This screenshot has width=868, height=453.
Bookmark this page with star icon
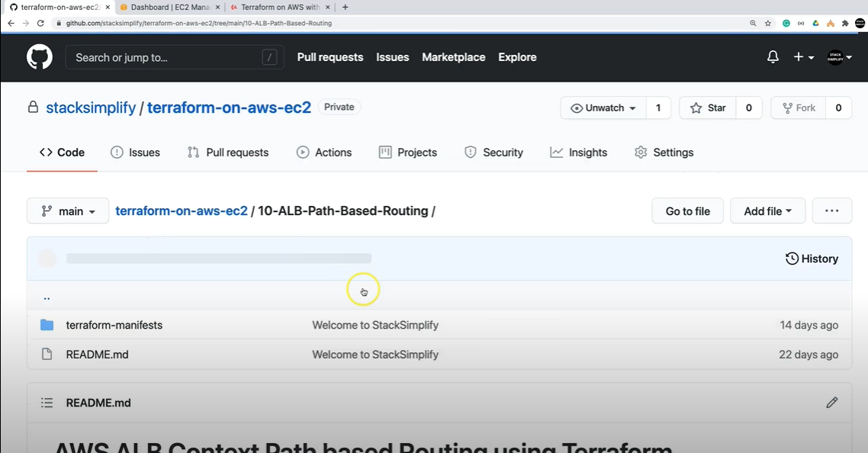coord(768,23)
